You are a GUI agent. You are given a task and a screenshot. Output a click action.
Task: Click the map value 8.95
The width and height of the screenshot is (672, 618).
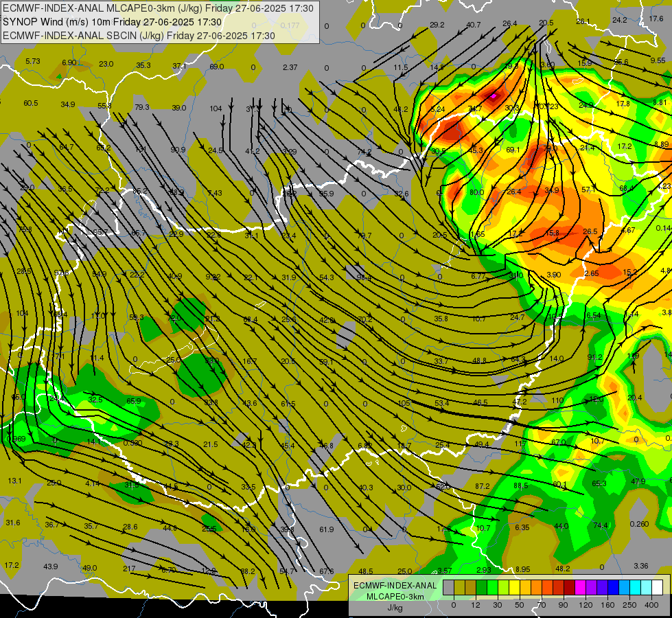click(x=522, y=569)
